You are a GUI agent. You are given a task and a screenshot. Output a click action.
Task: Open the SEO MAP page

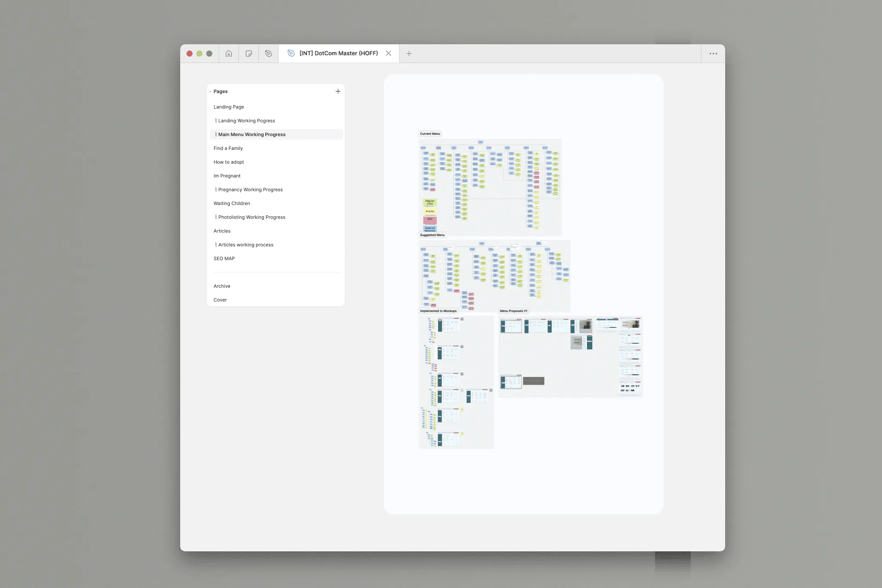[x=224, y=258]
